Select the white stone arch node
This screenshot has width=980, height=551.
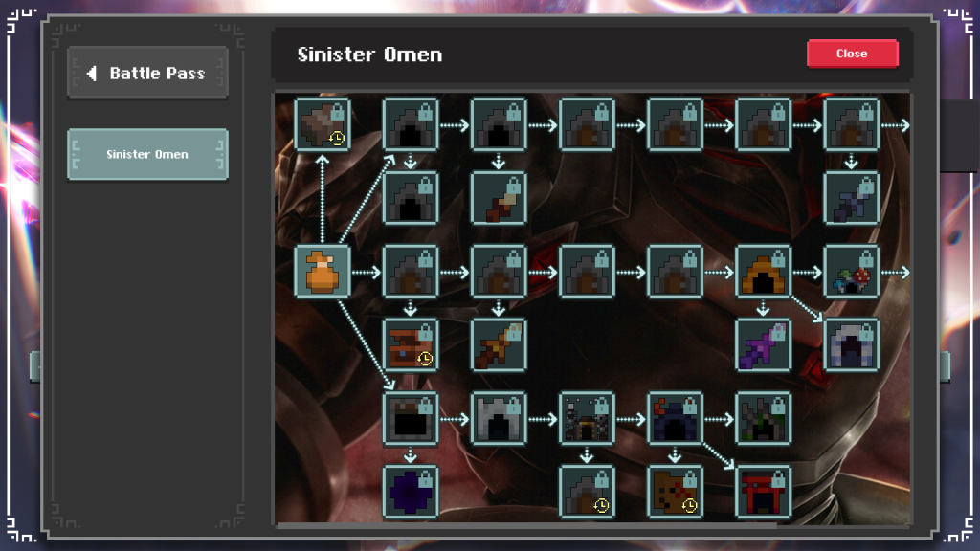(498, 419)
